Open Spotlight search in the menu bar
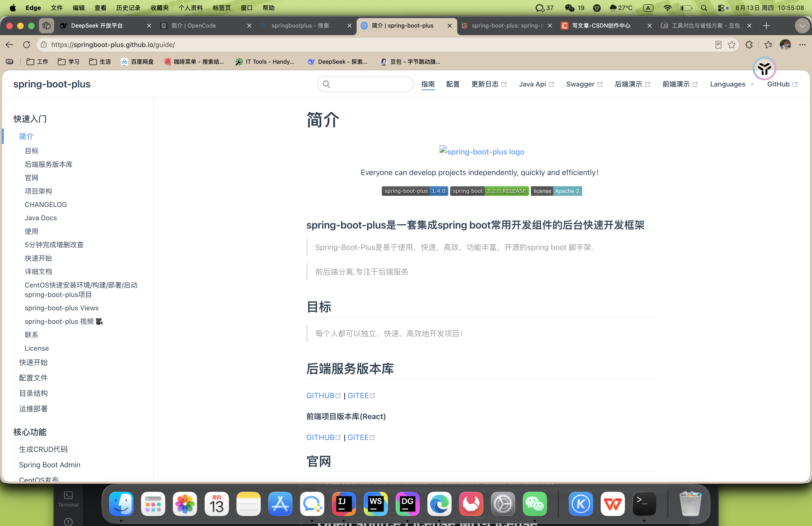The height and width of the screenshot is (526, 812). [x=704, y=8]
